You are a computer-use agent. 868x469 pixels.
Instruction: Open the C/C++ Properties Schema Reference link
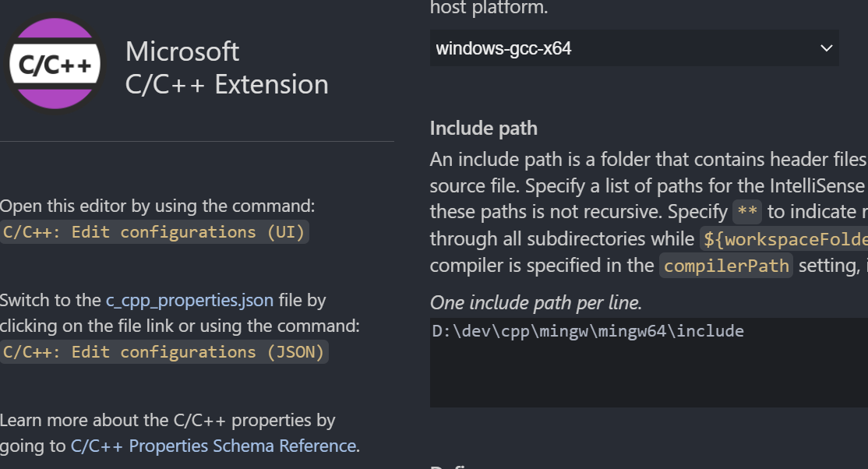pyautogui.click(x=213, y=446)
